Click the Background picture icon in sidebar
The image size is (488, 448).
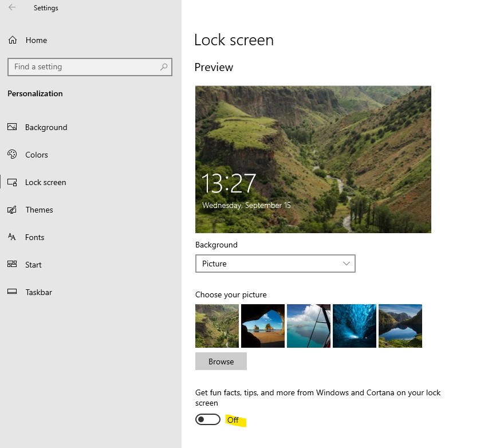click(x=12, y=127)
